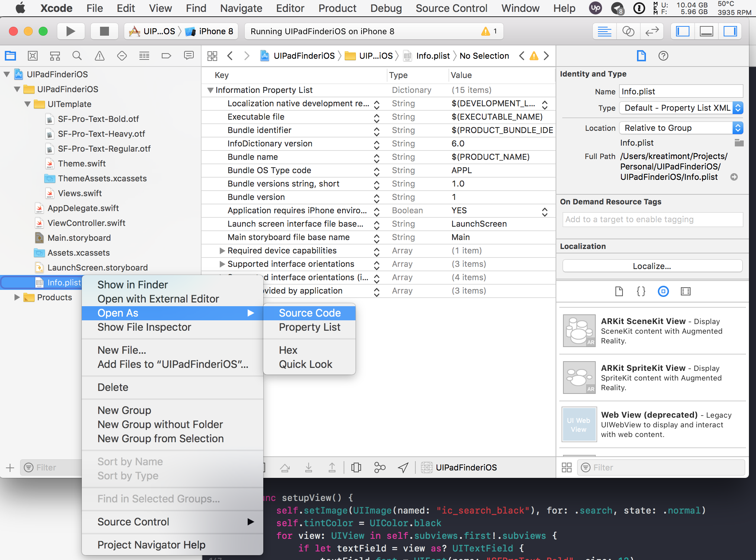Open the Source Control menu bar item
This screenshot has width=756, height=560.
coord(451,8)
